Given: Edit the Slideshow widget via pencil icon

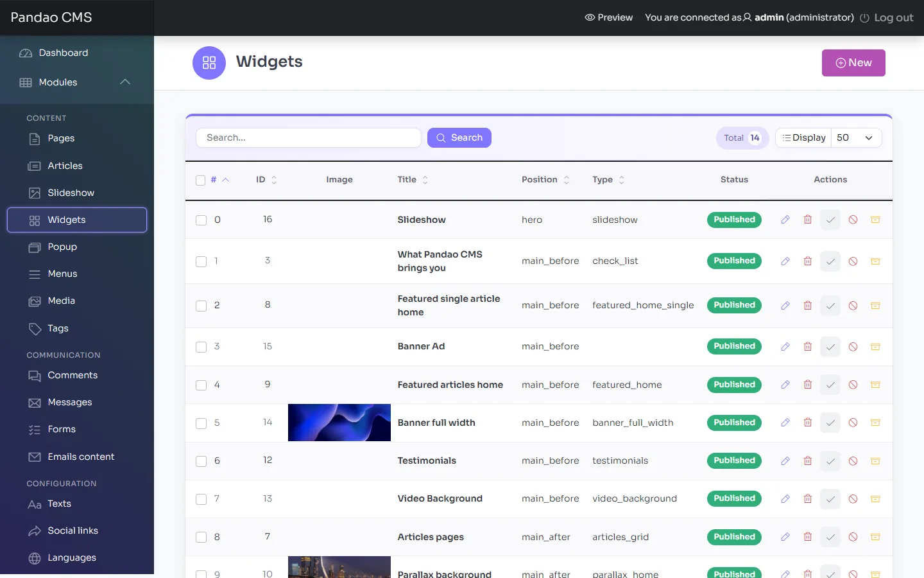Looking at the screenshot, I should pyautogui.click(x=785, y=220).
